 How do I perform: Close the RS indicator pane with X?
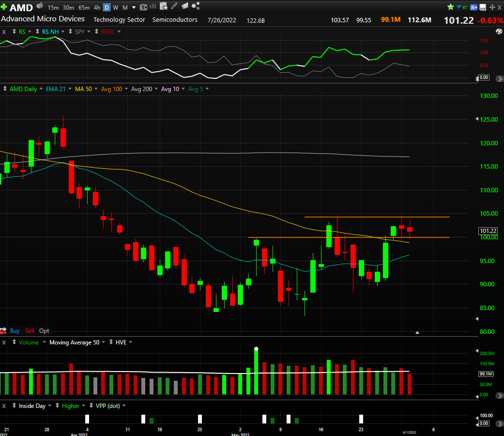point(4,32)
